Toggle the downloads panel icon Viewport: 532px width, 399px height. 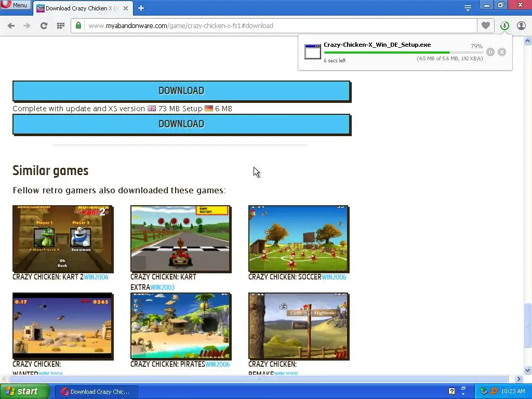click(504, 26)
